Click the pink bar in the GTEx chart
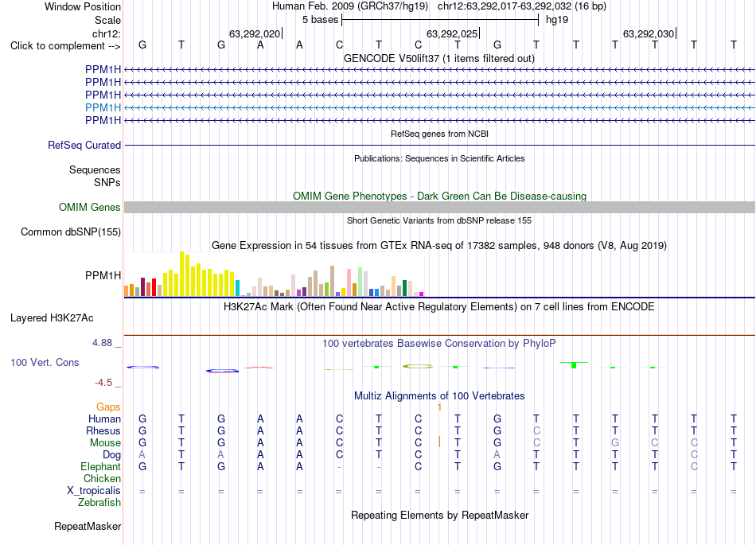 [349, 283]
